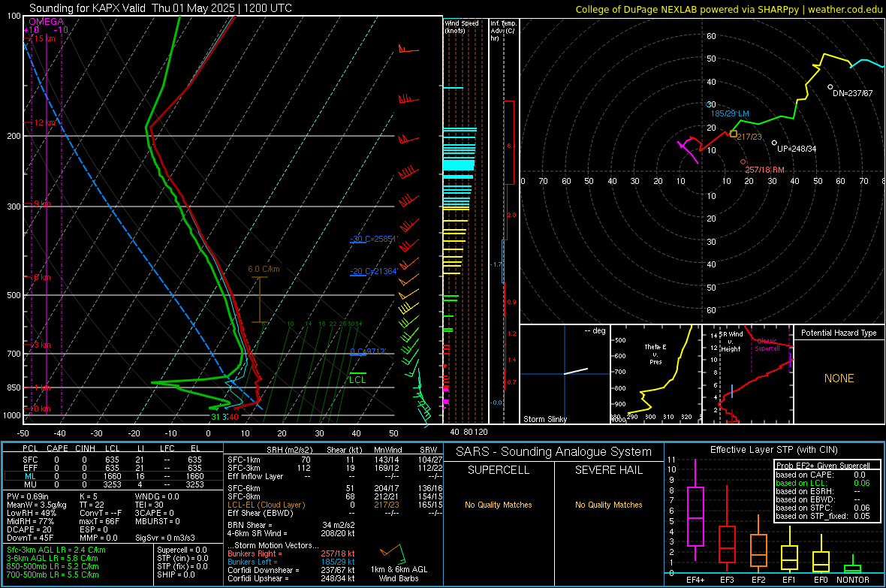Click the 257/18 RM storm motion label
This screenshot has width=886, height=588.
tap(764, 170)
